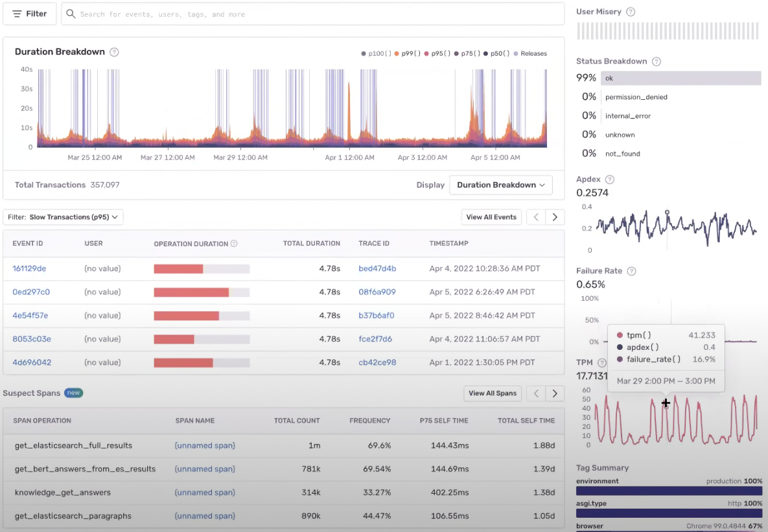
Task: Toggle Releases series in the legend
Action: point(530,53)
